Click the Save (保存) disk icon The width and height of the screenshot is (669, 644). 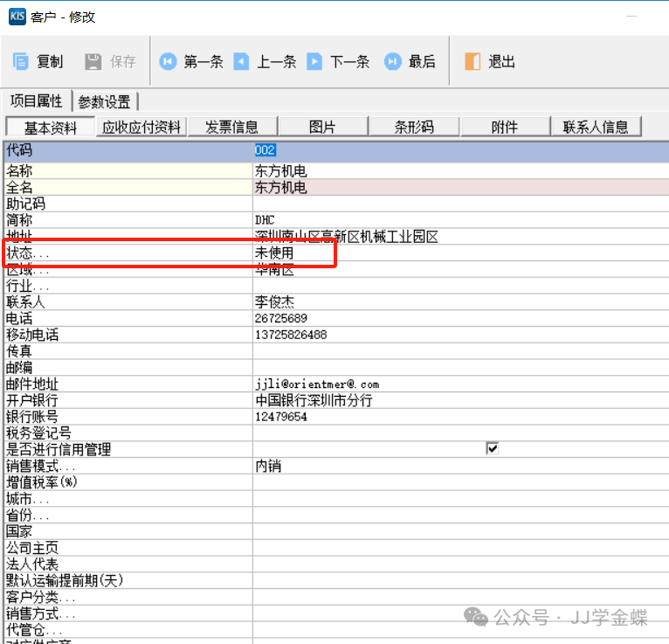(93, 61)
